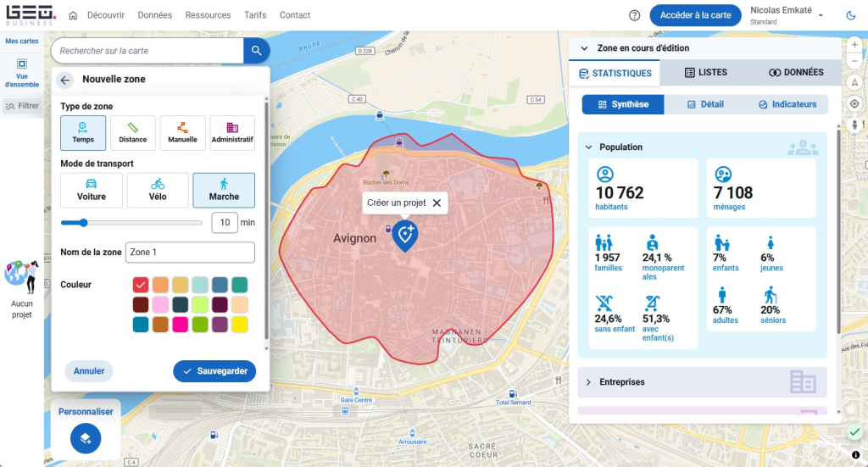Click the map search magnifier icon
868x467 pixels.
click(x=256, y=50)
